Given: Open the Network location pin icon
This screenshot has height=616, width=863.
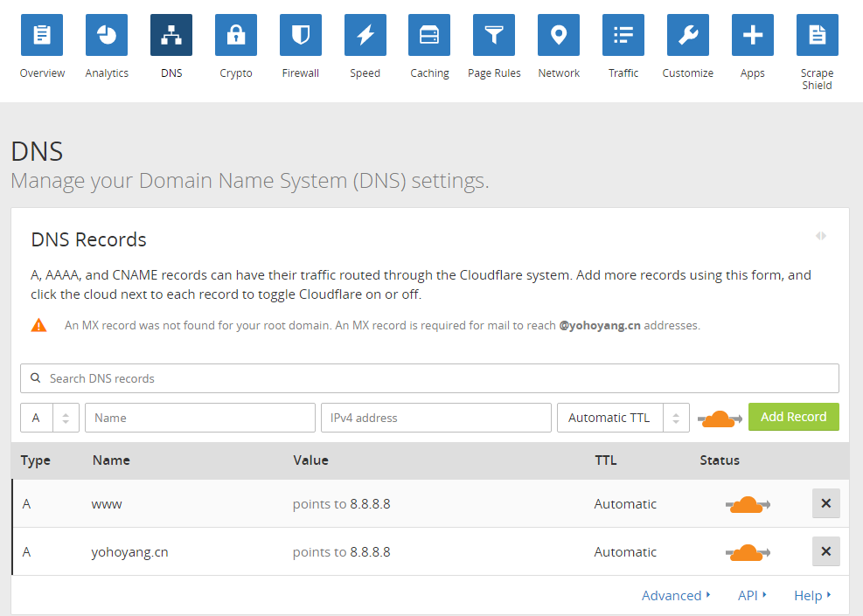Looking at the screenshot, I should point(559,35).
